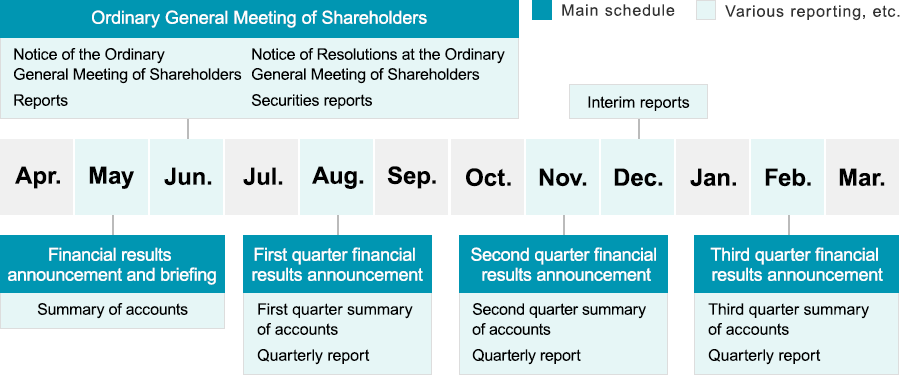The image size is (900, 375).
Task: Click the Summary of accounts item
Action: [x=112, y=310]
